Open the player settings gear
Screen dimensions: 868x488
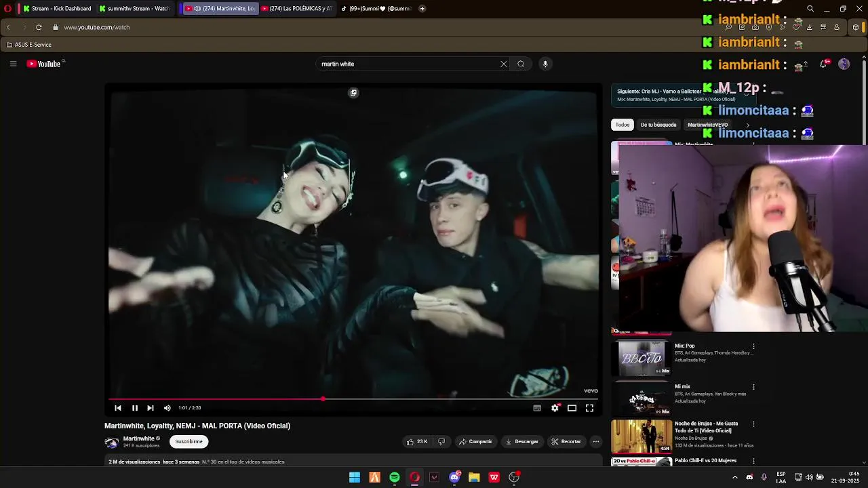click(555, 408)
